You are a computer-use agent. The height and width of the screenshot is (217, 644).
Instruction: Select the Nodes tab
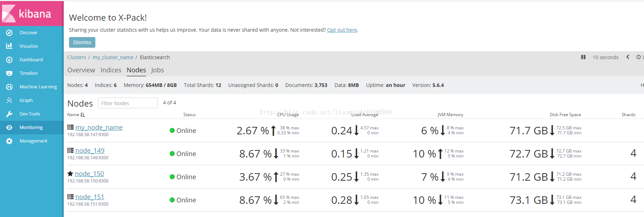point(136,70)
